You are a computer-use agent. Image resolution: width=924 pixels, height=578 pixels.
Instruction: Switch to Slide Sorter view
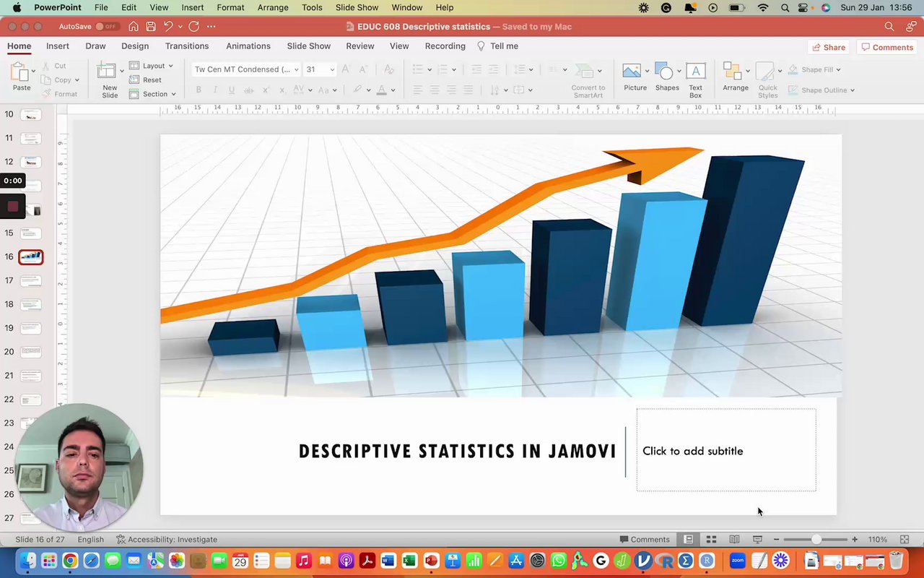coord(711,539)
